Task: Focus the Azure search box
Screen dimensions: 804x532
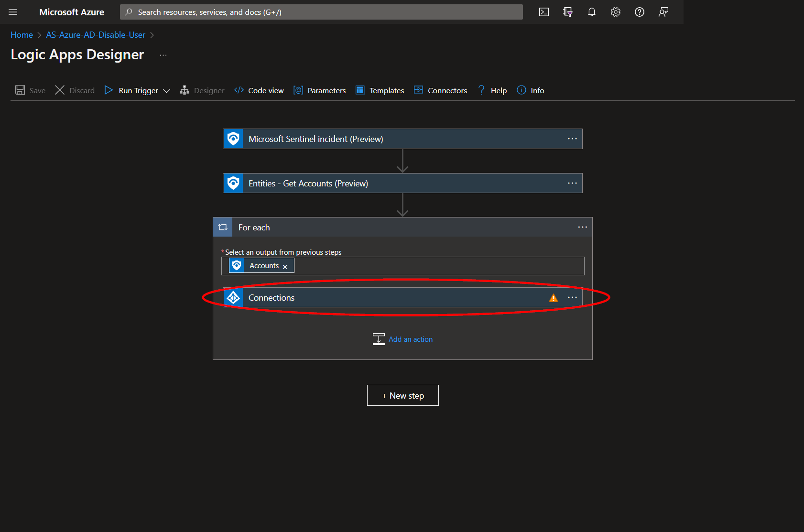Action: [321, 12]
